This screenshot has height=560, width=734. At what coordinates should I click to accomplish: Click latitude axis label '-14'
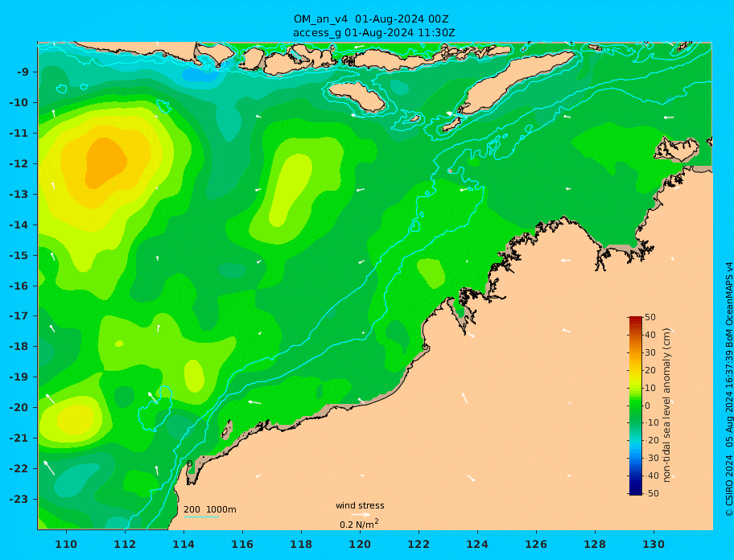point(19,225)
